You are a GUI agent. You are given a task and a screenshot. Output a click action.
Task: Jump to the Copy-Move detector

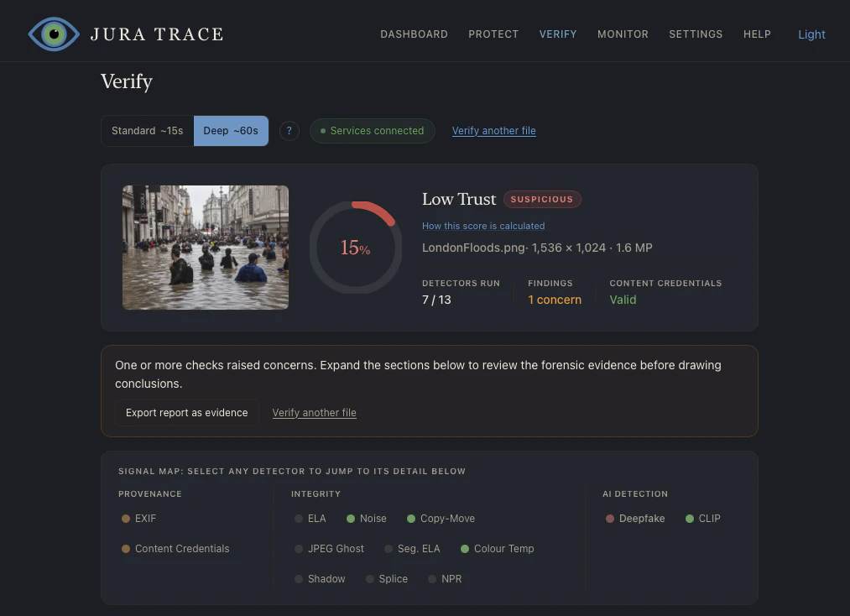[441, 519]
